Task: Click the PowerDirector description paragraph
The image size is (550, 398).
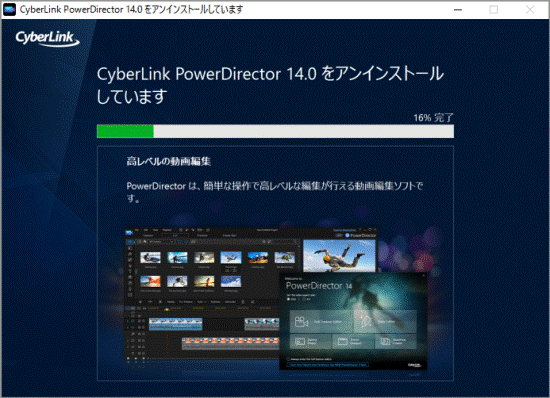Action: (x=275, y=192)
